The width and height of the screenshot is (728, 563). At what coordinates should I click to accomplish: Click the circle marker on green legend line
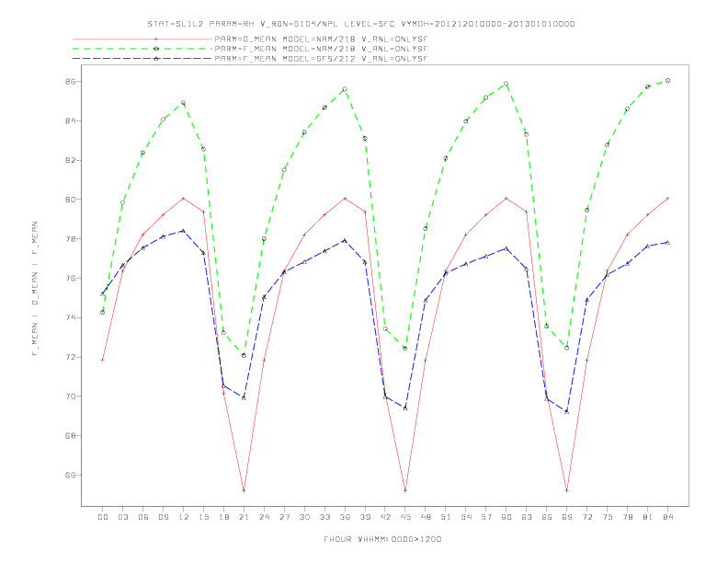coord(156,49)
